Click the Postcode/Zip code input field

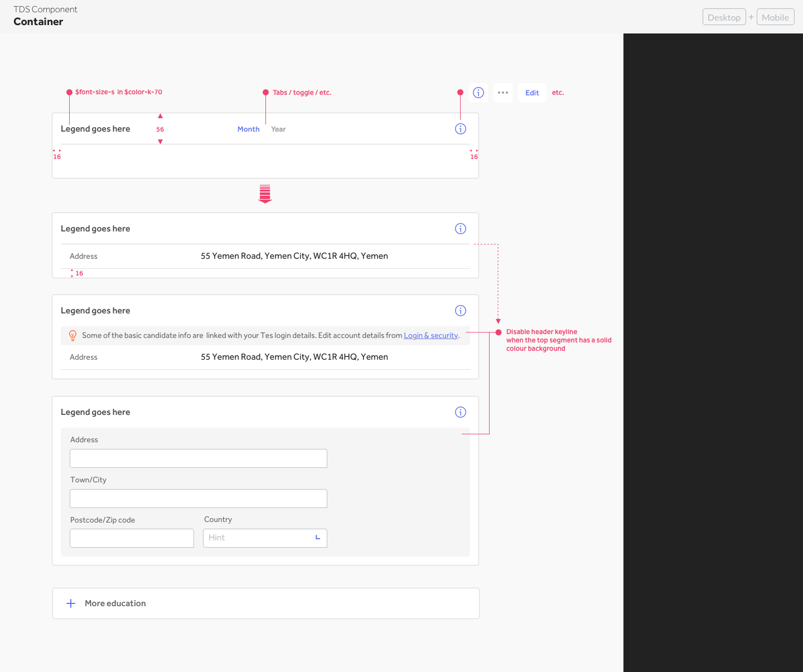pos(132,538)
